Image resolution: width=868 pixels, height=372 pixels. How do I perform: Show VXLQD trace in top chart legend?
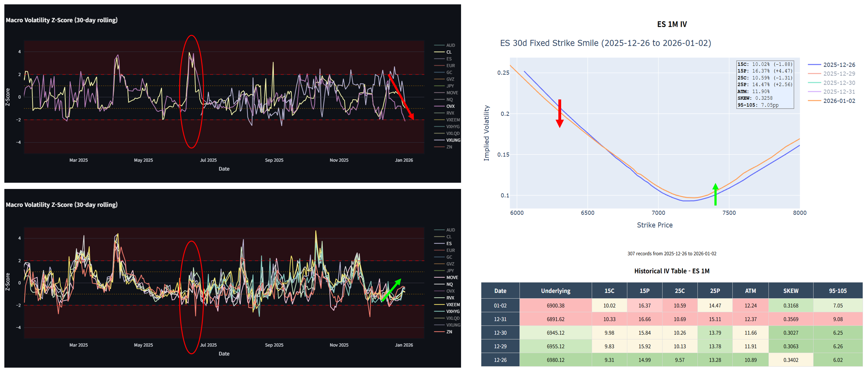pos(447,134)
